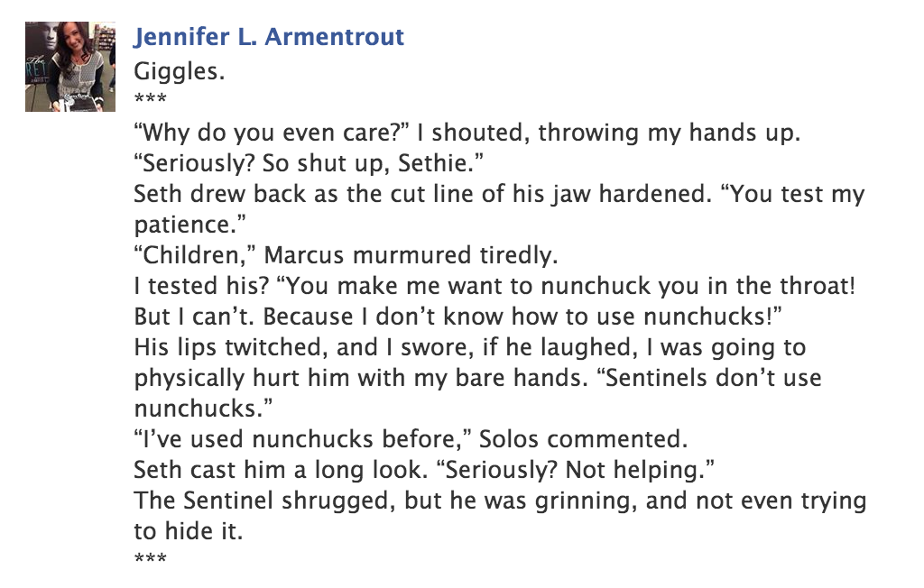924x588 pixels.
Task: Click the line starting "Seth drew back"
Action: point(499,194)
